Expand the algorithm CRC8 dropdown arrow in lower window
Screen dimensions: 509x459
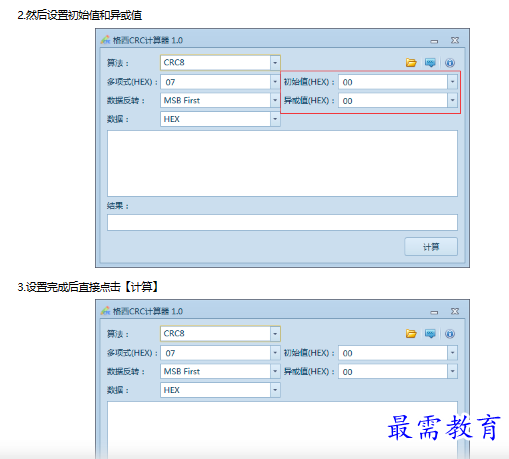(275, 334)
